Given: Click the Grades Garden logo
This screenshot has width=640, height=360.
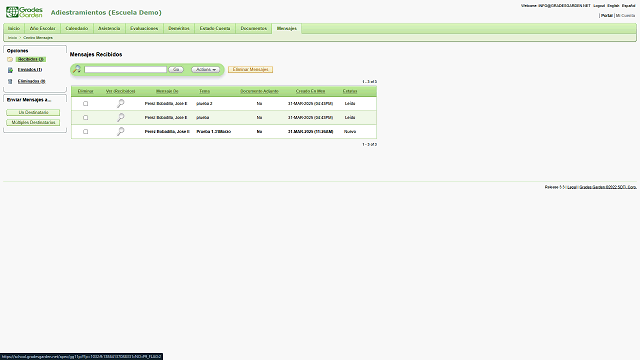Looking at the screenshot, I should coord(24,12).
